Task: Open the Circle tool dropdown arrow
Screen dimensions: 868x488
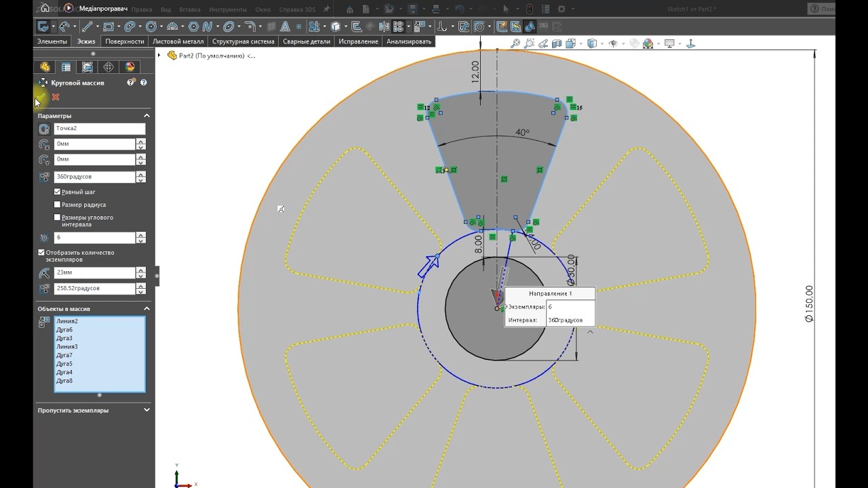Action: [161, 26]
